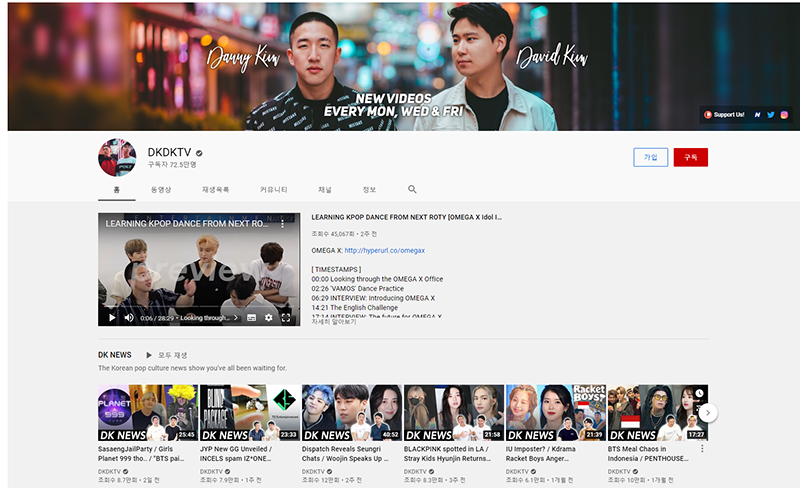Click DKDKTV channel name under BTS Meal Chaos video
This screenshot has width=800, height=488.
click(x=619, y=472)
